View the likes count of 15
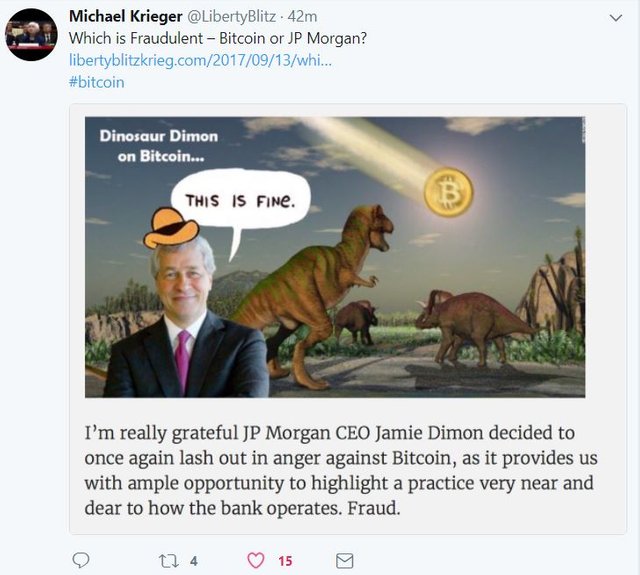Screen dimensions: 640x575 click(x=285, y=561)
